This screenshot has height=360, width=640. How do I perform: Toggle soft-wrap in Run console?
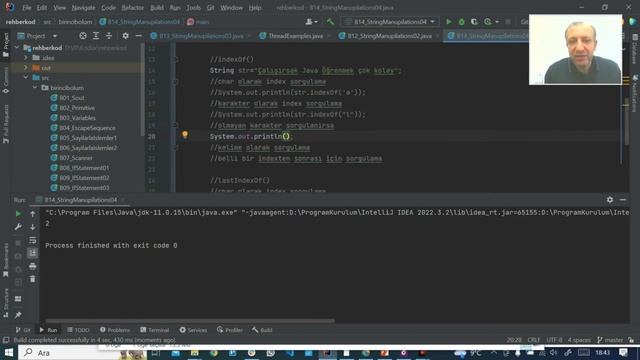pos(33,240)
